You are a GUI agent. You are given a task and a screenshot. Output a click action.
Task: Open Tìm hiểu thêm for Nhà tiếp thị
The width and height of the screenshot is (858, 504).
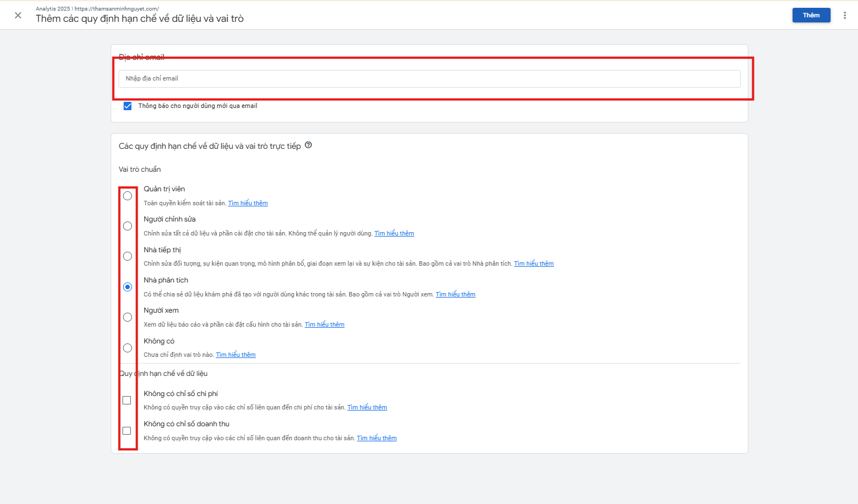(534, 263)
